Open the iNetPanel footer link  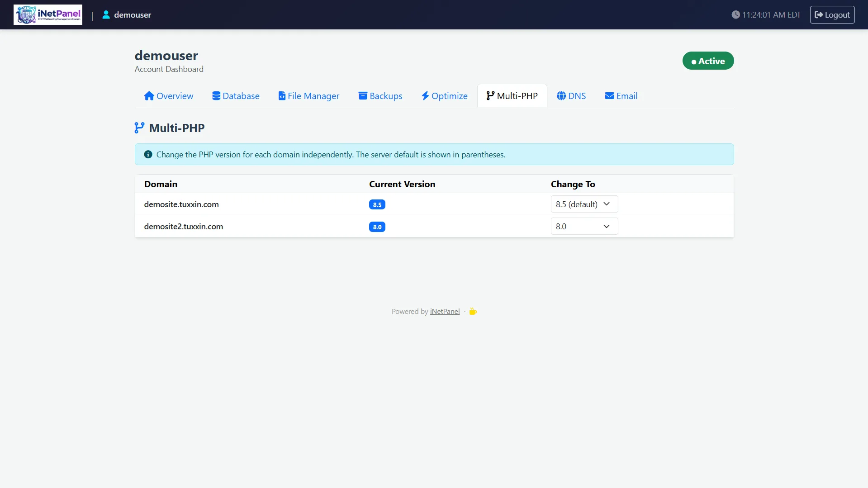444,311
